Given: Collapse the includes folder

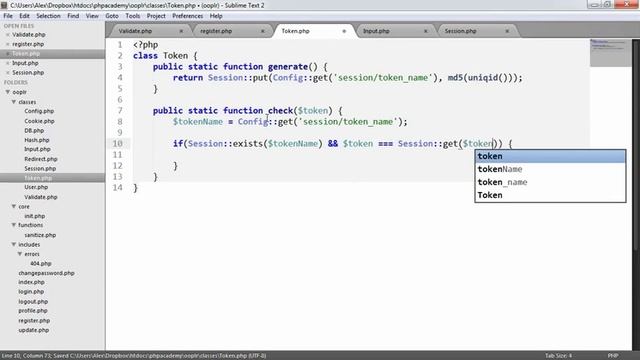Looking at the screenshot, I should tap(14, 244).
